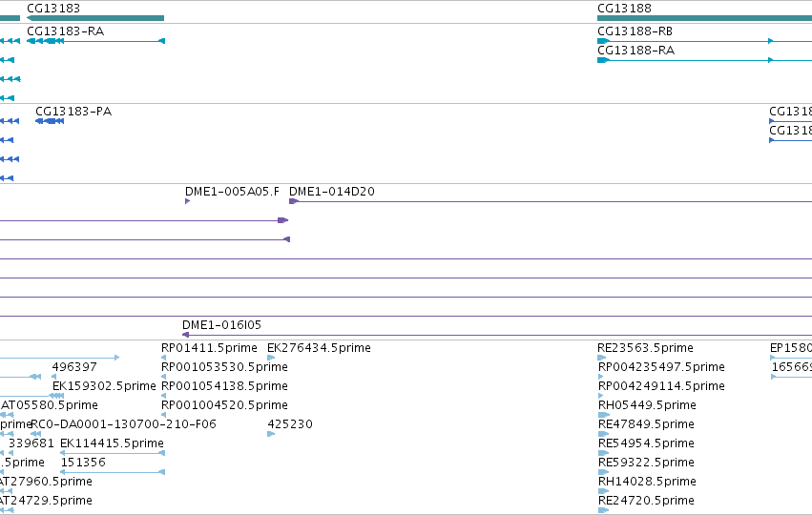Click the CG13188 gene label
The image size is (812, 515).
pos(625,9)
